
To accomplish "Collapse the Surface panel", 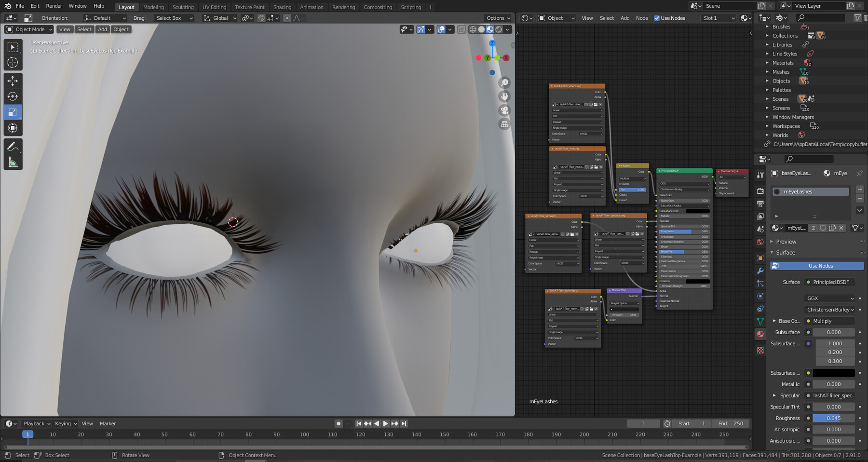I will [x=785, y=253].
